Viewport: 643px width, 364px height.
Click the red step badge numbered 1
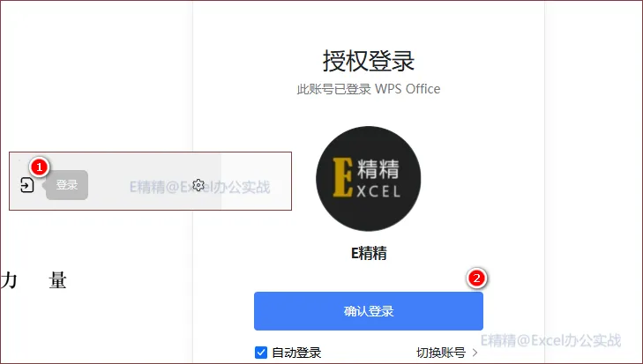(40, 167)
